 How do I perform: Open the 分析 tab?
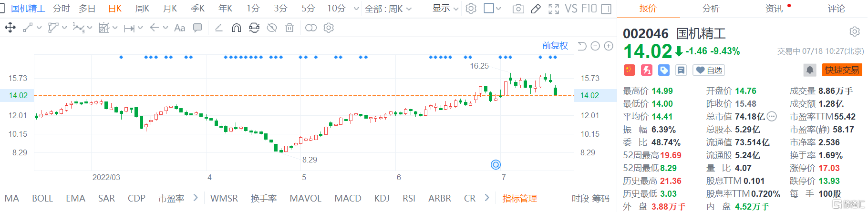click(711, 9)
